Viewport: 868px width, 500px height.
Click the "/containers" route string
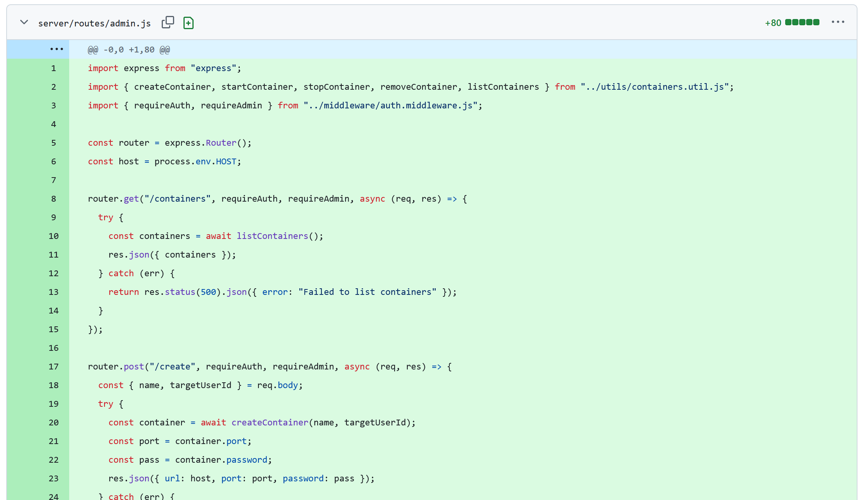point(177,199)
